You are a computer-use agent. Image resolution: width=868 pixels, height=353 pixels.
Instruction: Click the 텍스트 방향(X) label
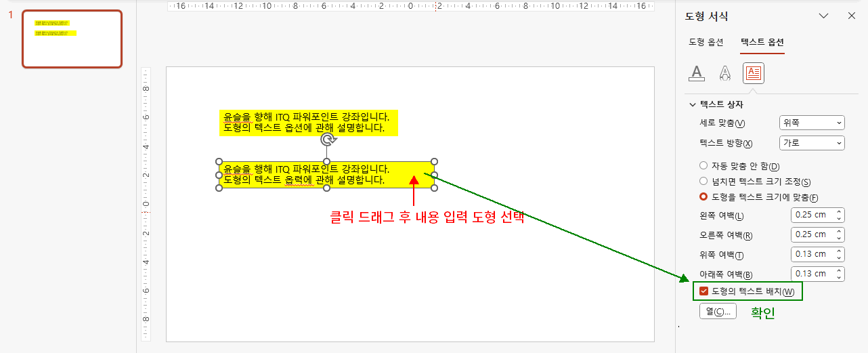(x=726, y=144)
